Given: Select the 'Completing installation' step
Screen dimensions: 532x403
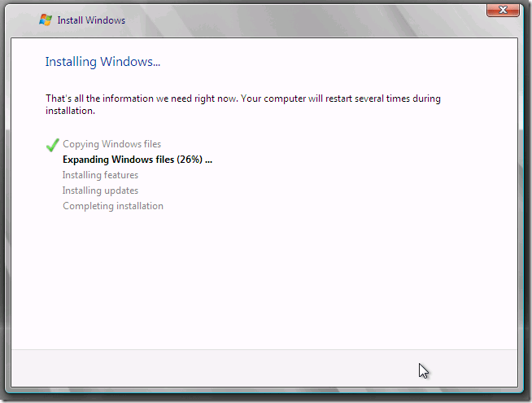Looking at the screenshot, I should (112, 206).
